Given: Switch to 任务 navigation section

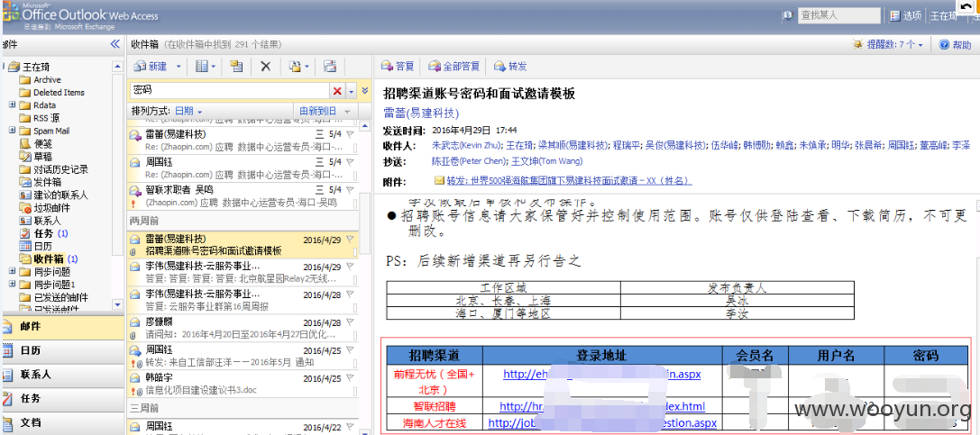Looking at the screenshot, I should tap(62, 398).
